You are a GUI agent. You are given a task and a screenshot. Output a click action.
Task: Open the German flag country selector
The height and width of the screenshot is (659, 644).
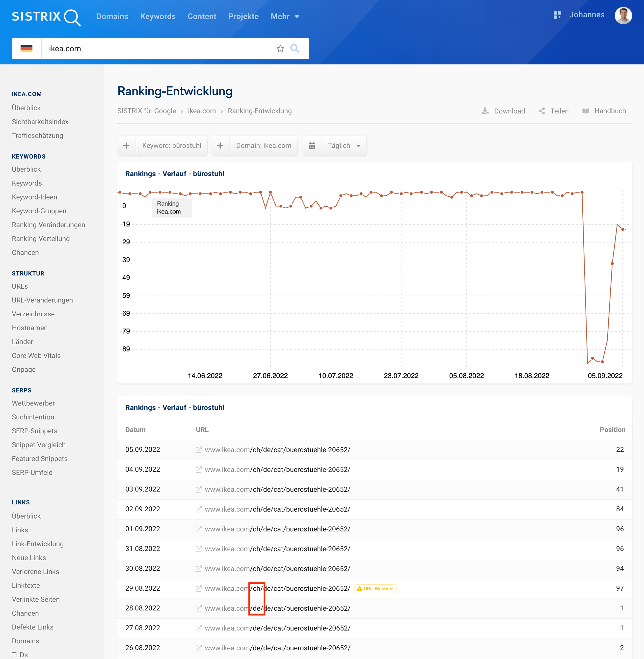point(27,49)
